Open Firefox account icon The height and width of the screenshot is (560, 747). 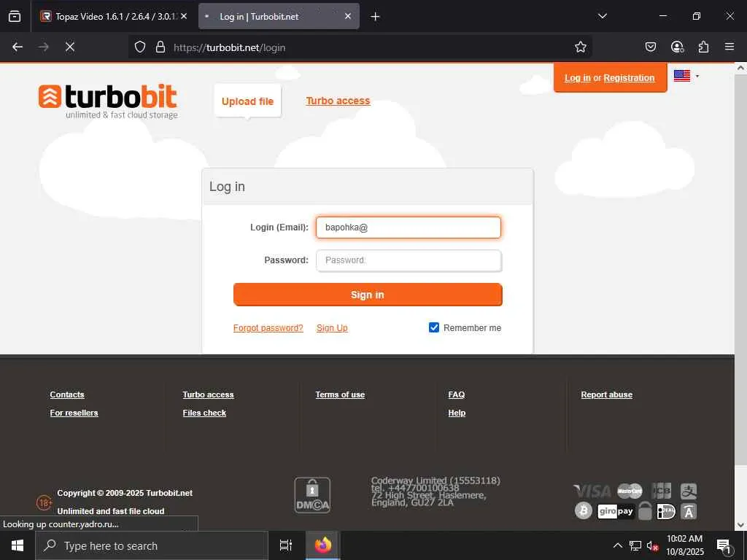coord(677,47)
